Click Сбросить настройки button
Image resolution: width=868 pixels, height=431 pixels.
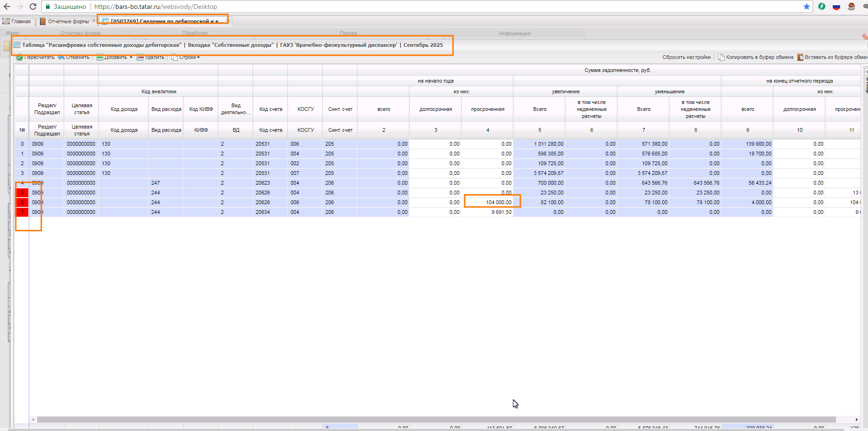(x=686, y=58)
